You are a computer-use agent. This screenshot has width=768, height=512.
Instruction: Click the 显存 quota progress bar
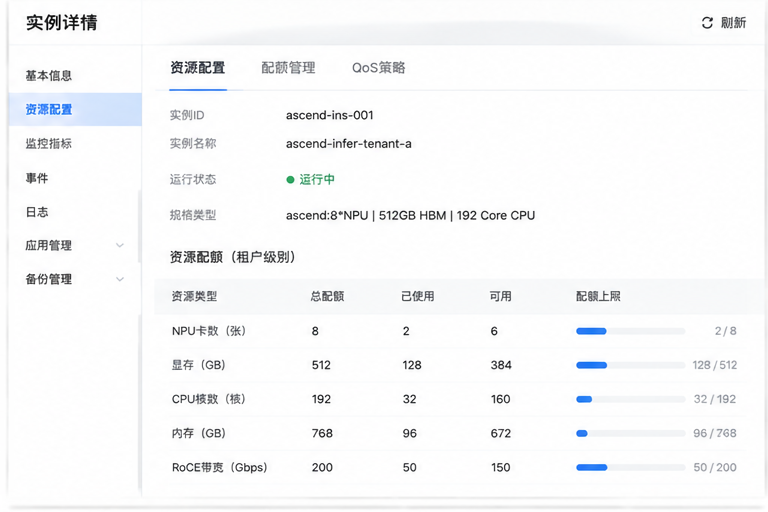[x=630, y=365]
